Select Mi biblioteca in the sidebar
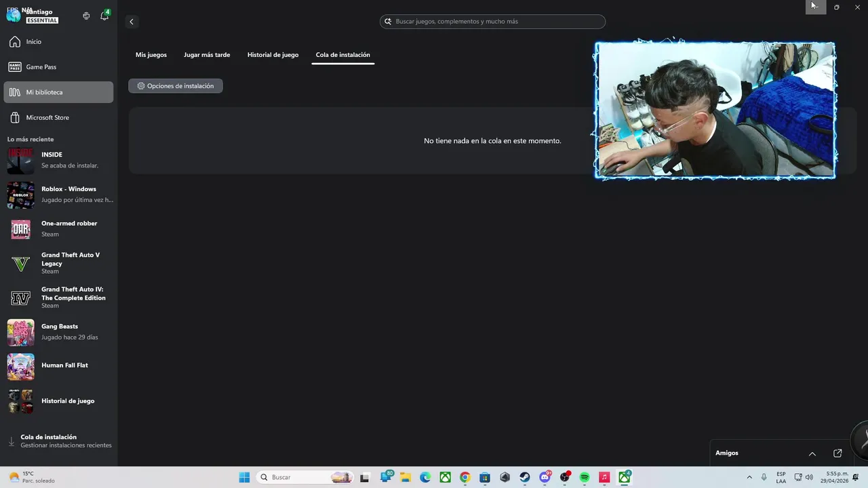The width and height of the screenshot is (868, 488). click(58, 92)
